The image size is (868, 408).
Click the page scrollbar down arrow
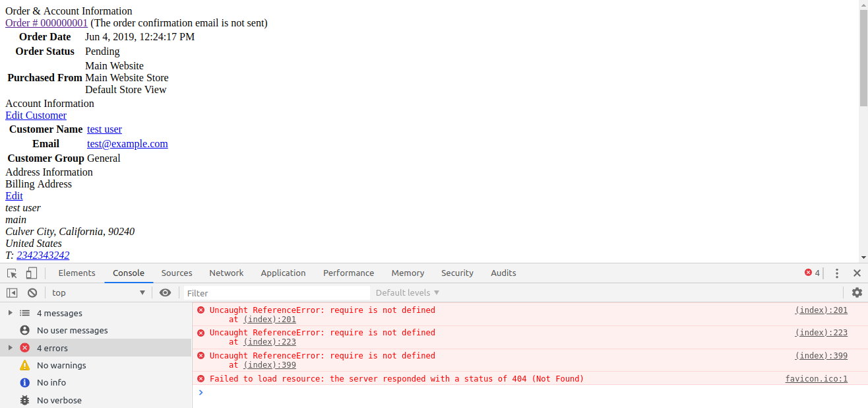click(x=863, y=257)
